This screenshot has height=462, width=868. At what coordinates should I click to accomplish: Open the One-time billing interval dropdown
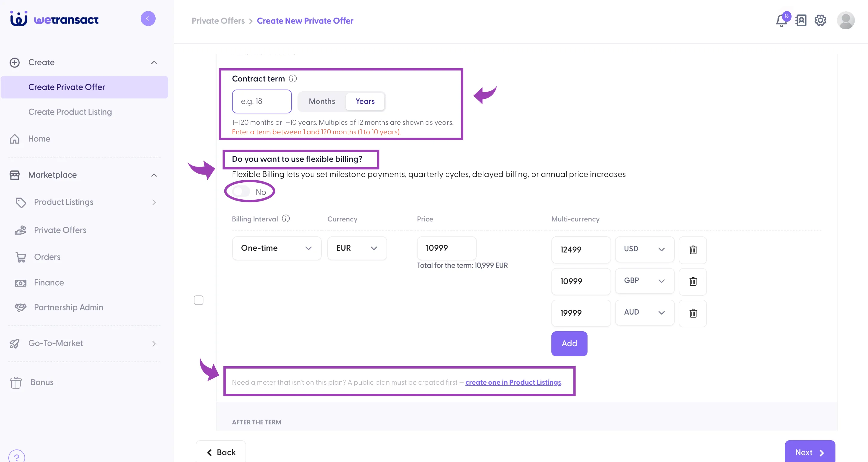pos(277,248)
